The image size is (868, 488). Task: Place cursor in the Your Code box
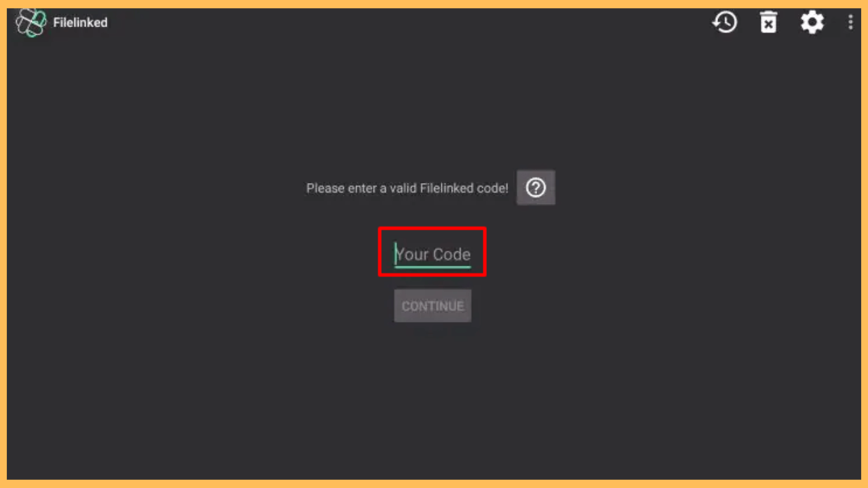[433, 254]
